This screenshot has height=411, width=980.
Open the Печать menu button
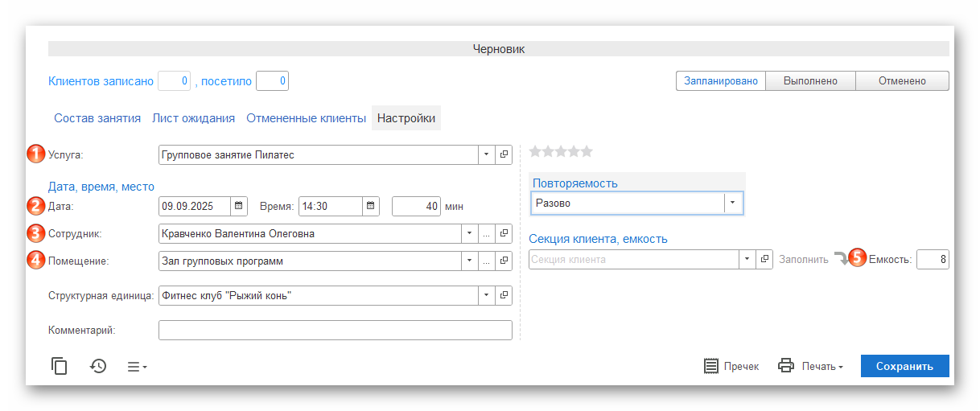pos(811,366)
